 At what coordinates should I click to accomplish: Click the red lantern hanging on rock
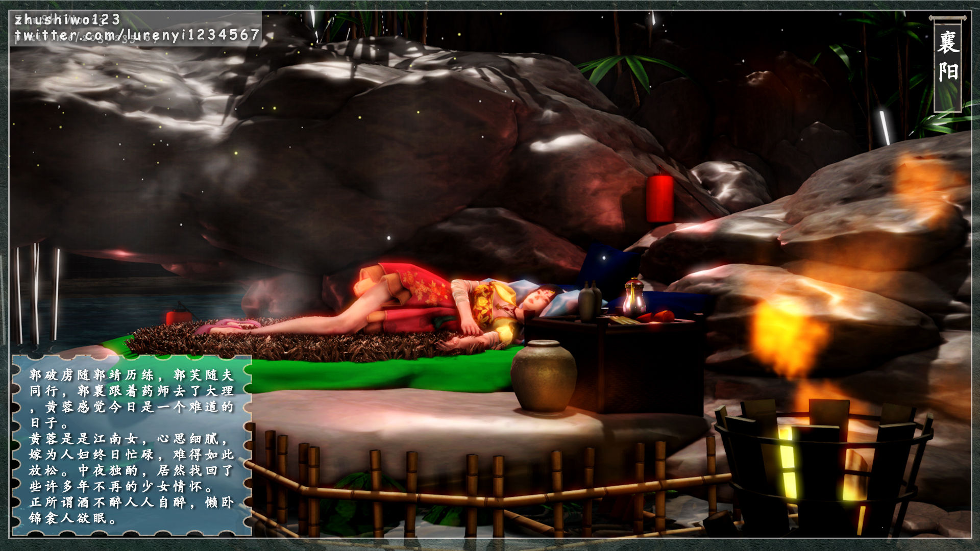[x=659, y=198]
